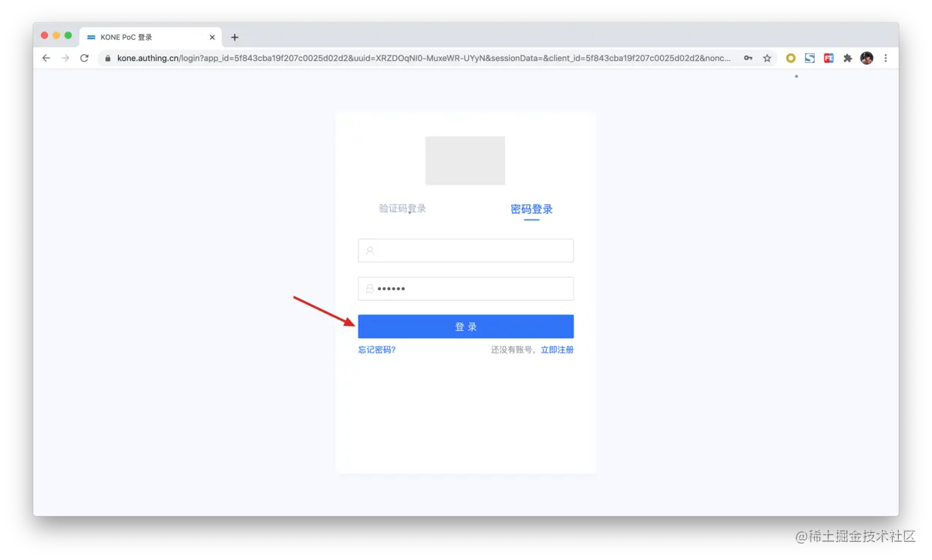Close the KONE PoC 登录 tab
This screenshot has width=932, height=560.
click(212, 37)
